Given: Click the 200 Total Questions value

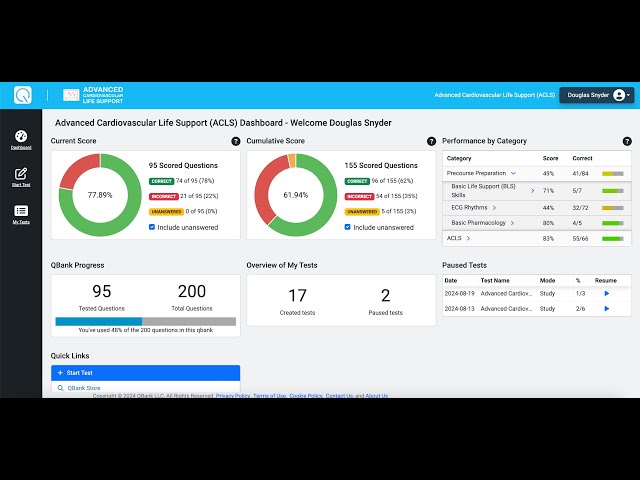Looking at the screenshot, I should (192, 291).
